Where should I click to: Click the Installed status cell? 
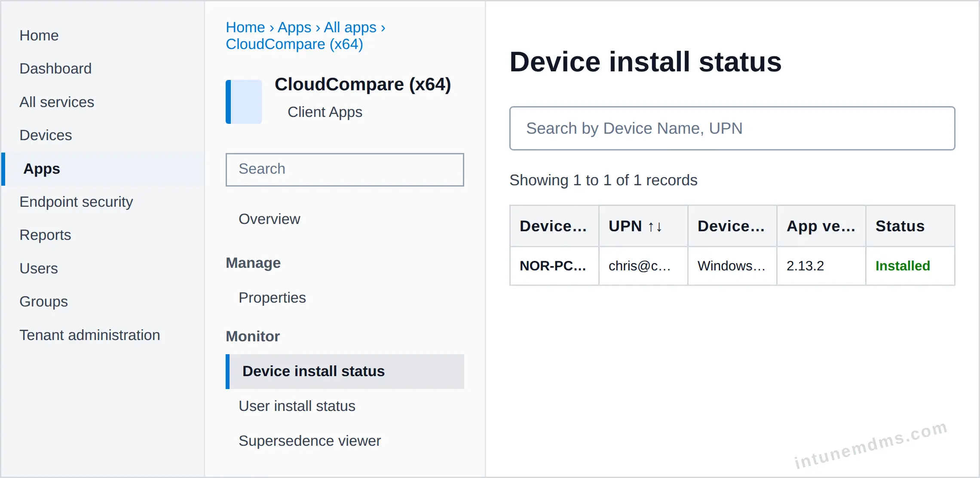pos(910,266)
